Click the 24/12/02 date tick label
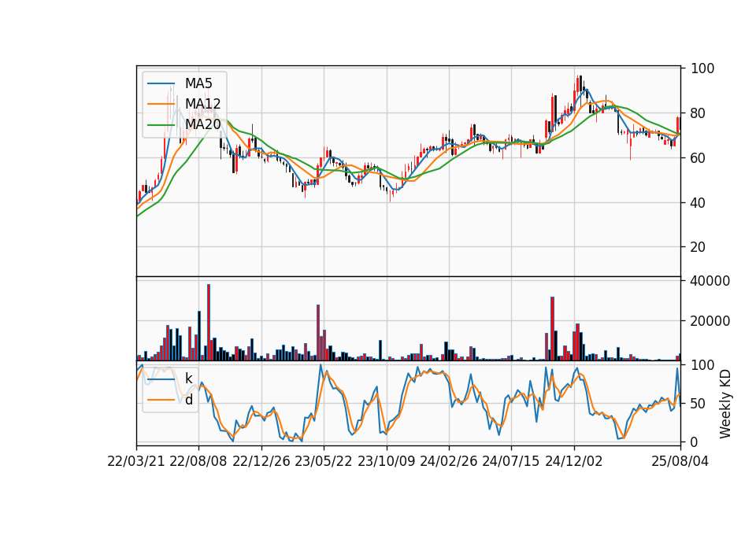Image resolution: width=756 pixels, height=543 pixels. [x=574, y=461]
